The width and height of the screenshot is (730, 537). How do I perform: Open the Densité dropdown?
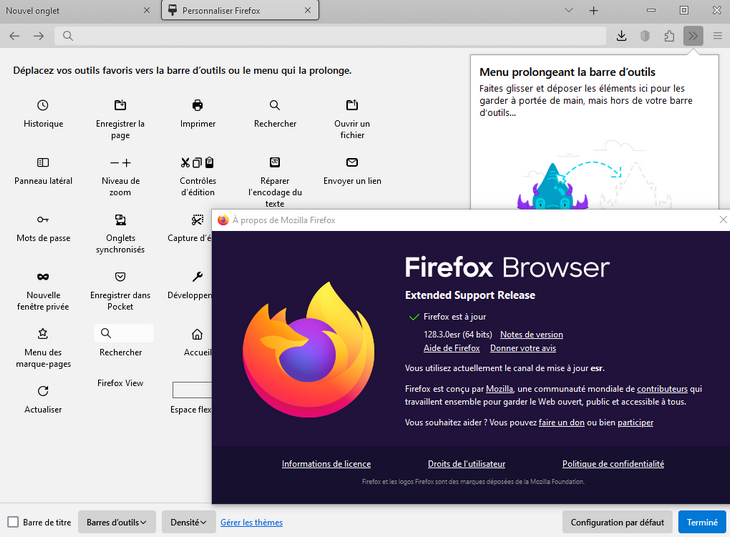tap(189, 522)
